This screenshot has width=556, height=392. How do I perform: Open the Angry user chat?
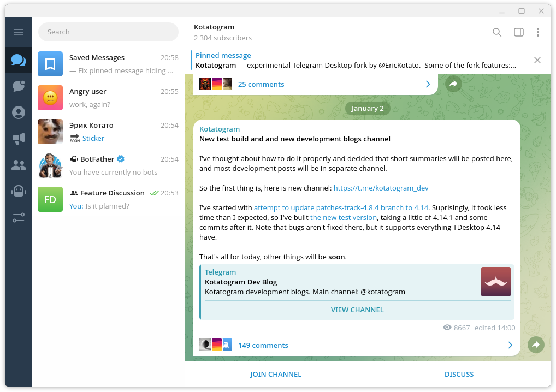[x=108, y=98]
